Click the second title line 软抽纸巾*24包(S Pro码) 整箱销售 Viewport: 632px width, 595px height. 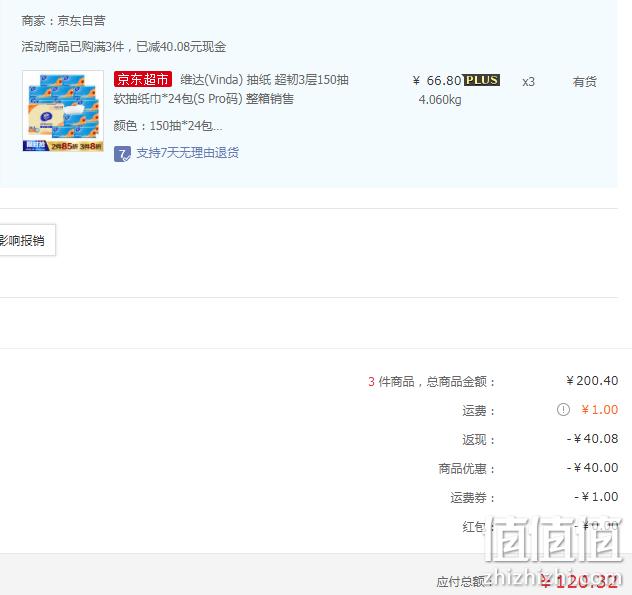(x=204, y=99)
